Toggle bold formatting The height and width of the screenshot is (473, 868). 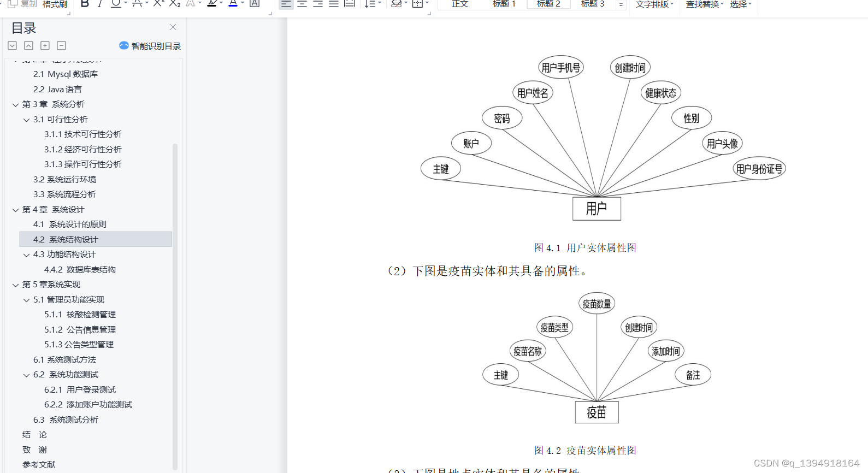tap(85, 4)
